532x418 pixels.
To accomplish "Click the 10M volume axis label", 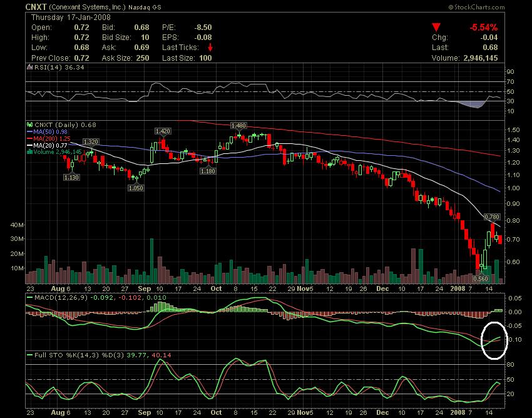I will (18, 268).
